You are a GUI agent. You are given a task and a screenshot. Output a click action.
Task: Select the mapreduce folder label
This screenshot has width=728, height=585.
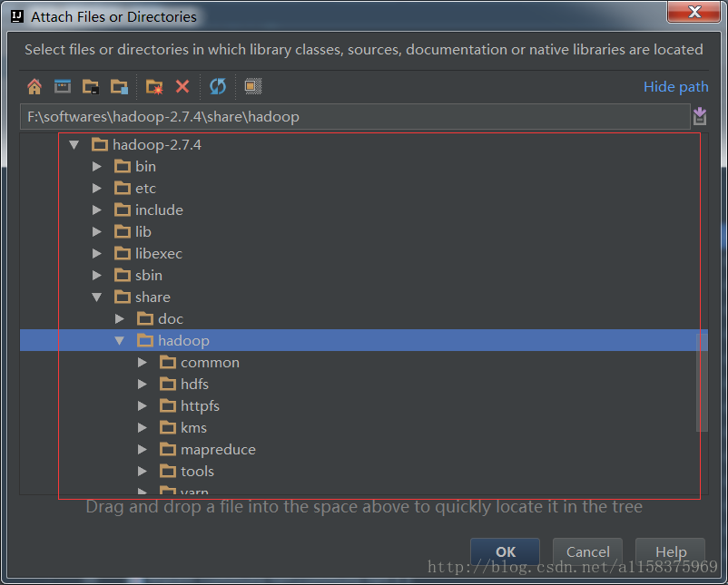point(218,450)
